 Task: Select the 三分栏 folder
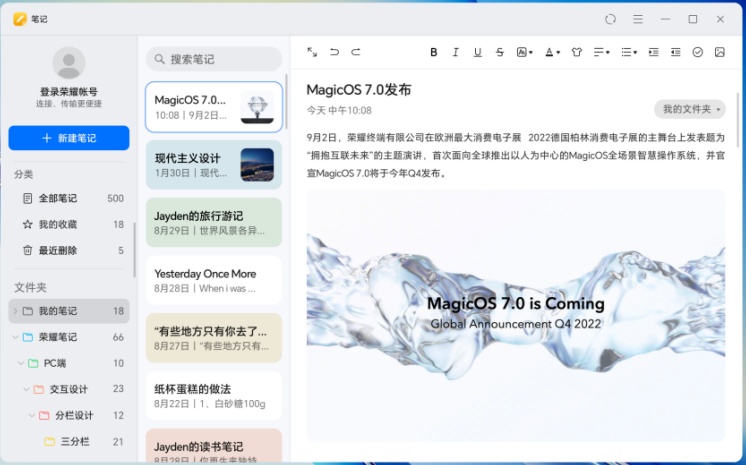pyautogui.click(x=69, y=442)
